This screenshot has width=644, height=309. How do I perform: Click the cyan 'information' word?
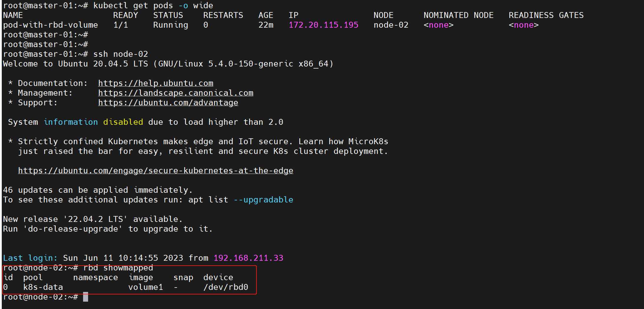[71, 122]
